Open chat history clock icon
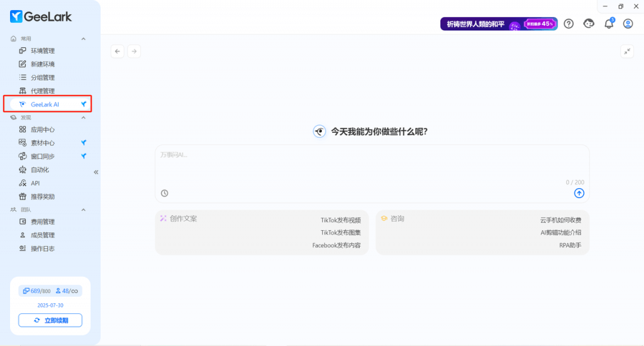Image resolution: width=644 pixels, height=346 pixels. click(165, 193)
